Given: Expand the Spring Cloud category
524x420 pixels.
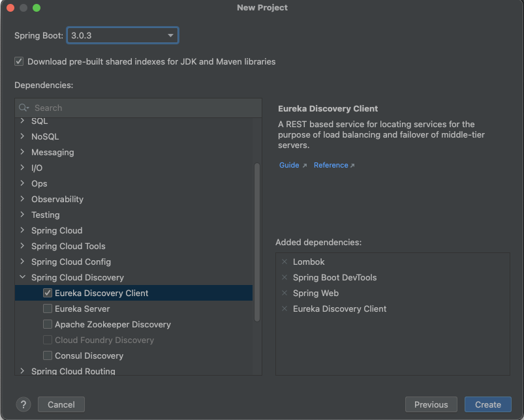Looking at the screenshot, I should pyautogui.click(x=22, y=230).
